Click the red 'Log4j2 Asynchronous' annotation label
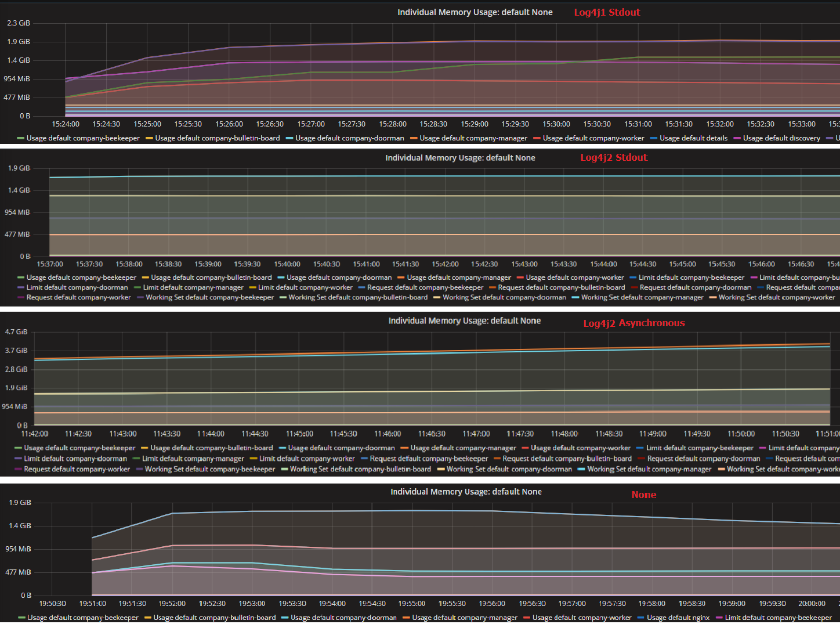Viewport: 840px width, 624px height. (633, 323)
